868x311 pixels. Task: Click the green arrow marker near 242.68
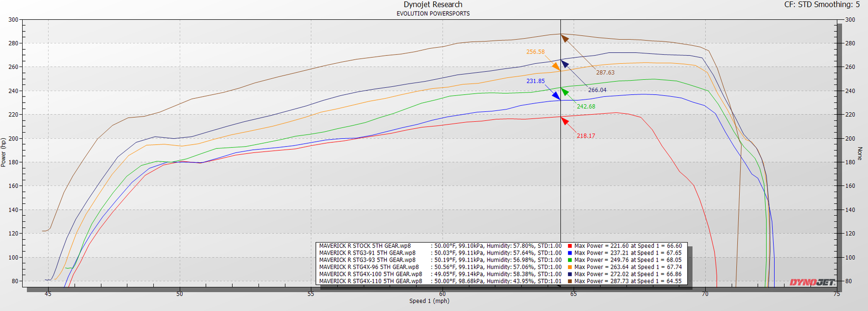pos(565,92)
